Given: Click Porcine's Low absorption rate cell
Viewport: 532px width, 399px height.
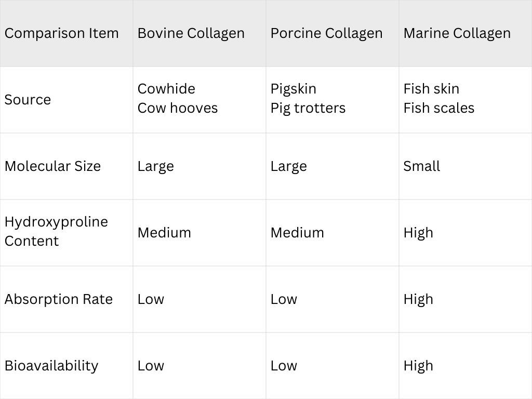Looking at the screenshot, I should [x=284, y=299].
